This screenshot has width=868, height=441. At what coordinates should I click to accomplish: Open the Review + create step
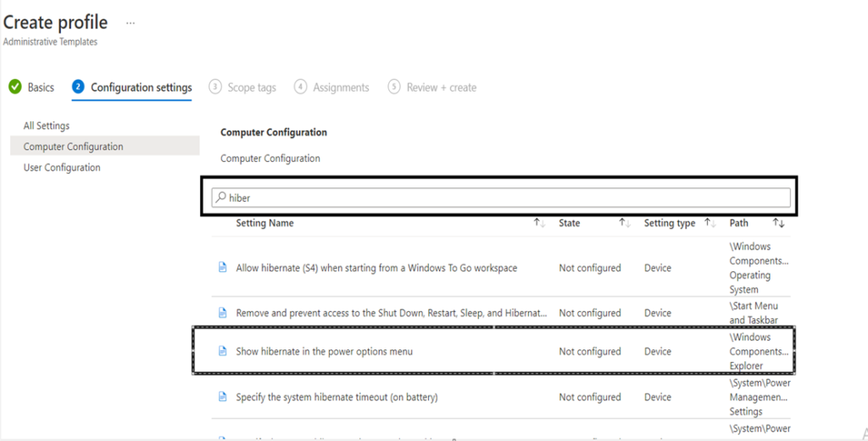441,87
